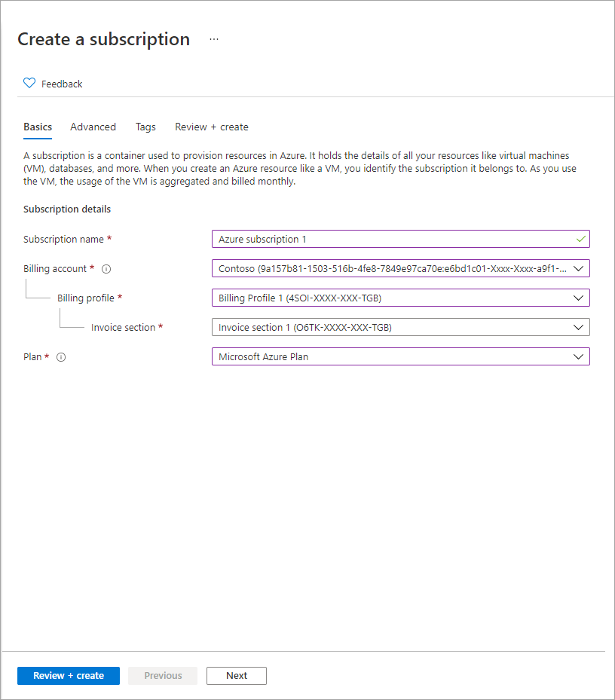615x700 pixels.
Task: Switch to the Basics tab
Action: pos(38,127)
